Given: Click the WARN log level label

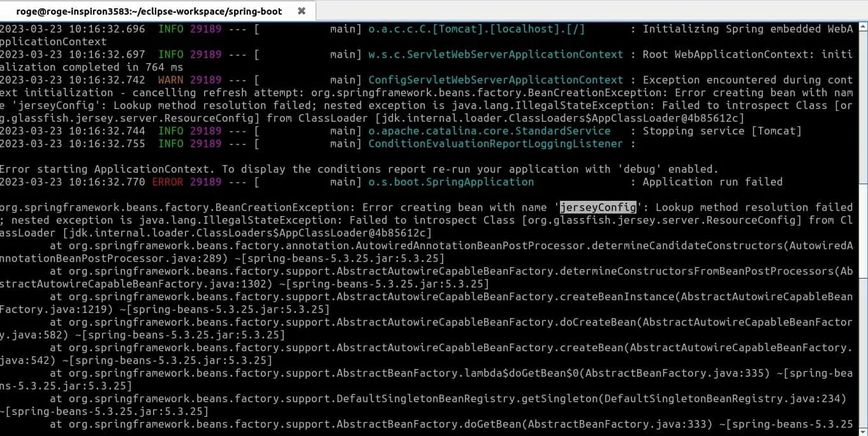Looking at the screenshot, I should [171, 80].
